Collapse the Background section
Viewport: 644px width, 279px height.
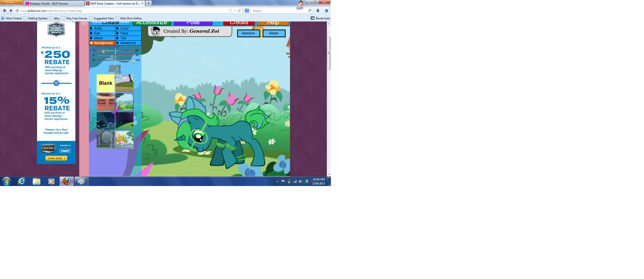click(102, 43)
